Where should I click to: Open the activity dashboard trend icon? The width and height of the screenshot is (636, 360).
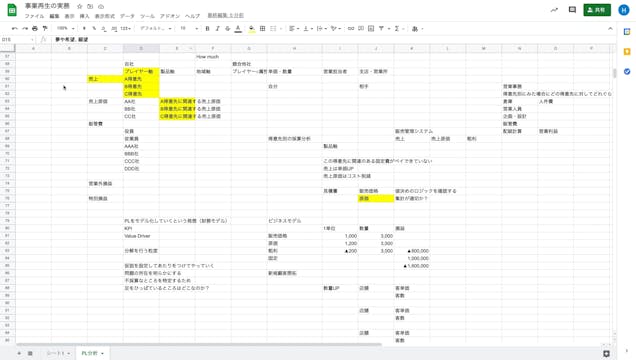554,10
